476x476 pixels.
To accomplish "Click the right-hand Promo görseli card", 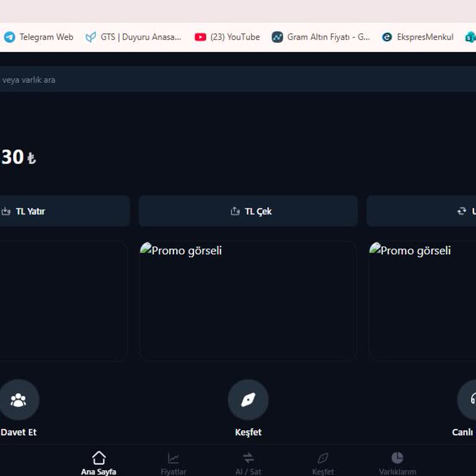I will pyautogui.click(x=422, y=301).
